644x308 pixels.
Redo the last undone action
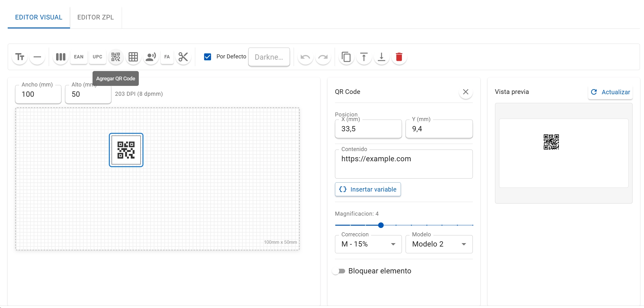(323, 57)
